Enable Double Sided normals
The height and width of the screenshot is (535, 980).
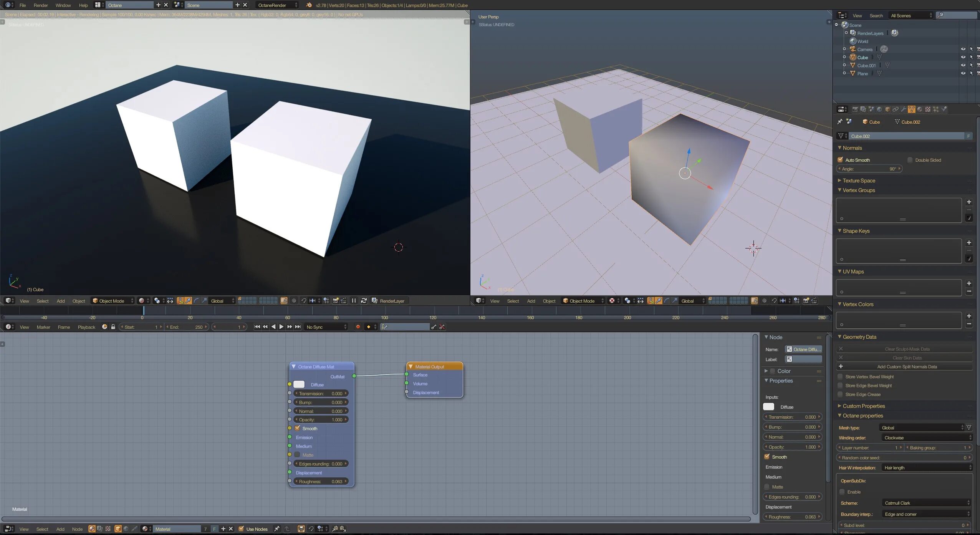[x=909, y=160]
